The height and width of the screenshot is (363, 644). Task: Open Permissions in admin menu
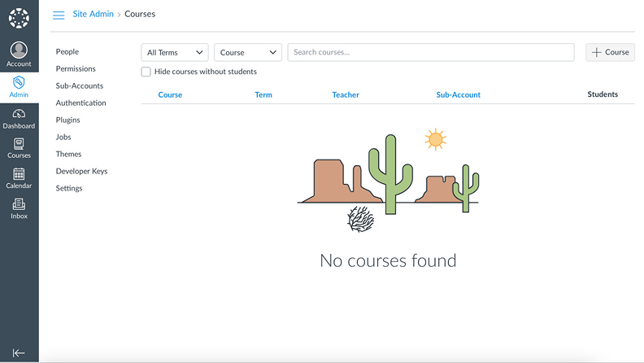(x=76, y=68)
